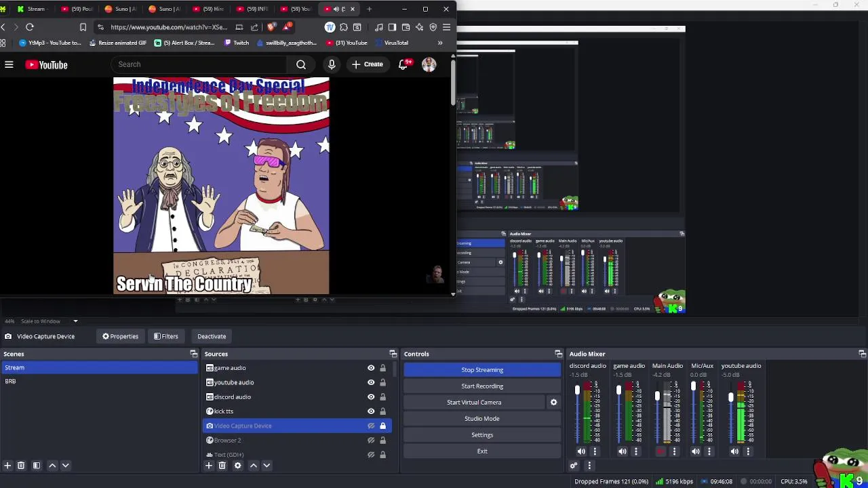Hide the youtube audio source
This screenshot has height=488, width=868.
pyautogui.click(x=371, y=382)
